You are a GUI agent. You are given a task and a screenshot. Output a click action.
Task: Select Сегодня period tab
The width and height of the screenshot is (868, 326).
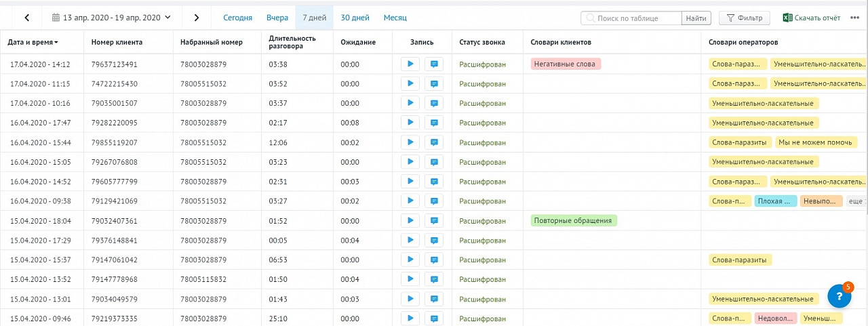(237, 18)
